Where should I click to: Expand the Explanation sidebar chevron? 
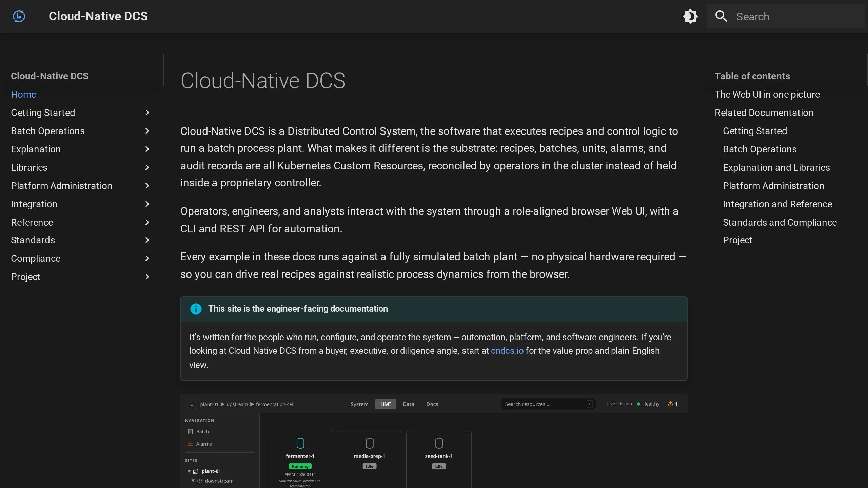tap(147, 149)
